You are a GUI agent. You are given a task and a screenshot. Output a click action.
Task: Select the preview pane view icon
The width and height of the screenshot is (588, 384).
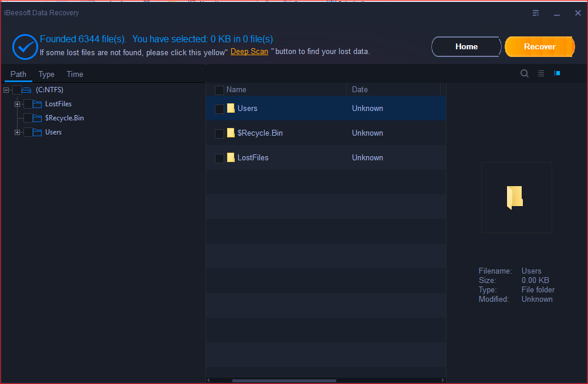pyautogui.click(x=557, y=73)
